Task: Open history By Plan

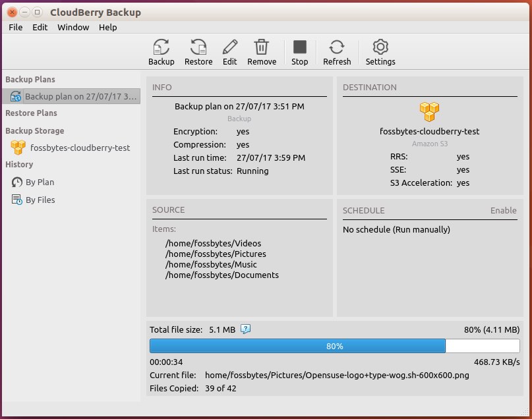Action: pos(40,182)
